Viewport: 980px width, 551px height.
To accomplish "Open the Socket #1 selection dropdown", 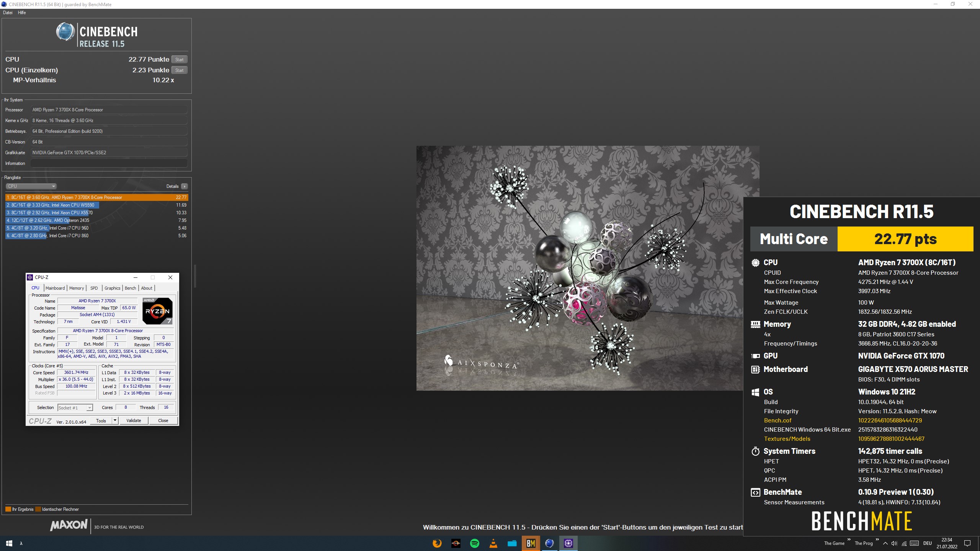I will [75, 408].
